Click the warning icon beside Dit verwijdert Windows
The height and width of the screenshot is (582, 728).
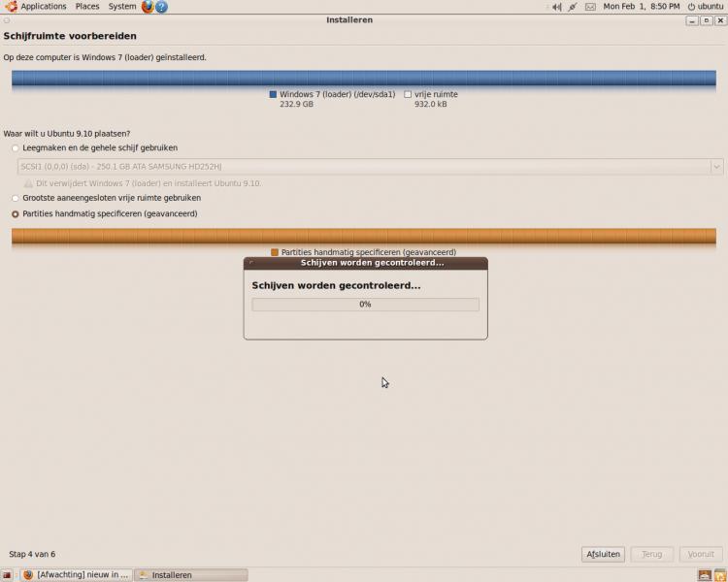click(28, 183)
